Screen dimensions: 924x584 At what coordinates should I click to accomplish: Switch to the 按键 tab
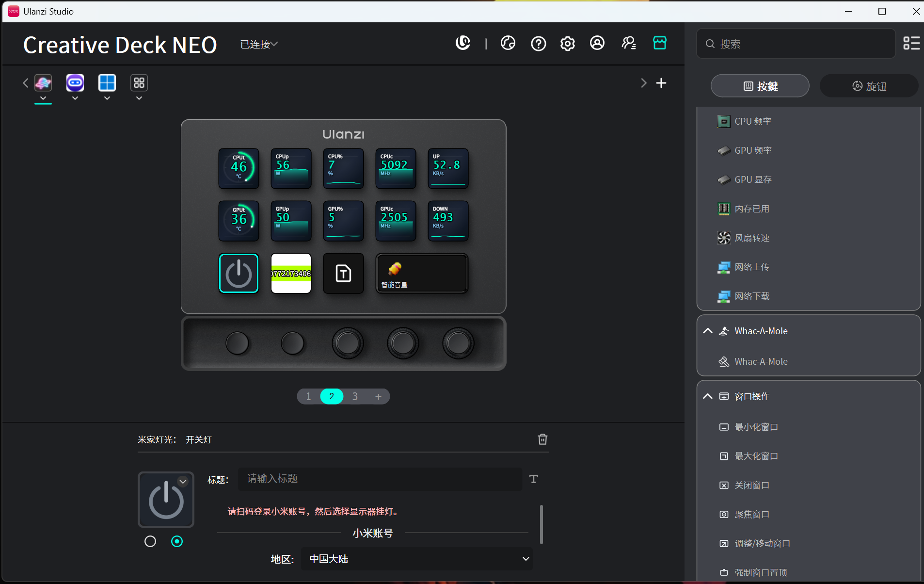point(760,86)
